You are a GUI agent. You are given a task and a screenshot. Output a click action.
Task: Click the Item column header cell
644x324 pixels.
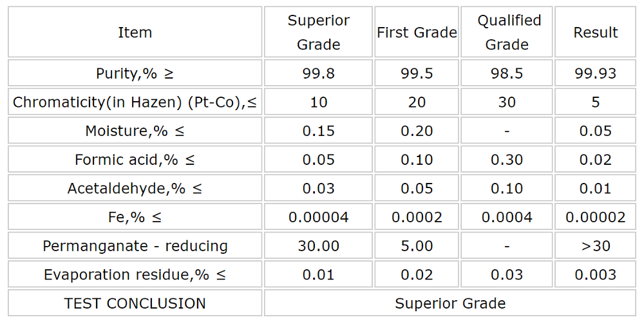tap(135, 32)
